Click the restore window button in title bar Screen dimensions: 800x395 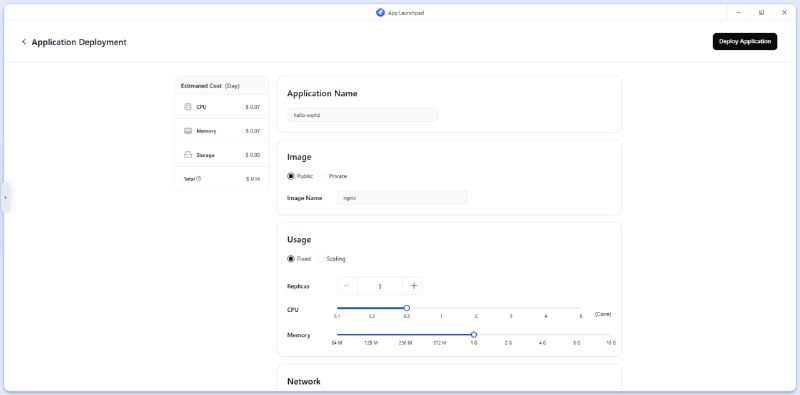[761, 13]
